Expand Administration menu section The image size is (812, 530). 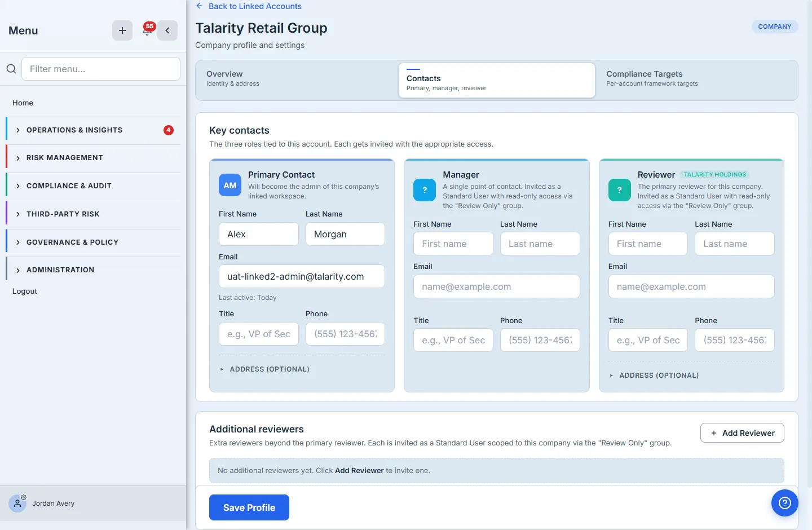point(93,270)
